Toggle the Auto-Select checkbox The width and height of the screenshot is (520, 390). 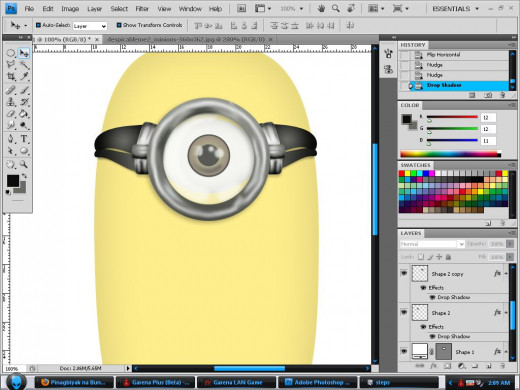(38, 25)
